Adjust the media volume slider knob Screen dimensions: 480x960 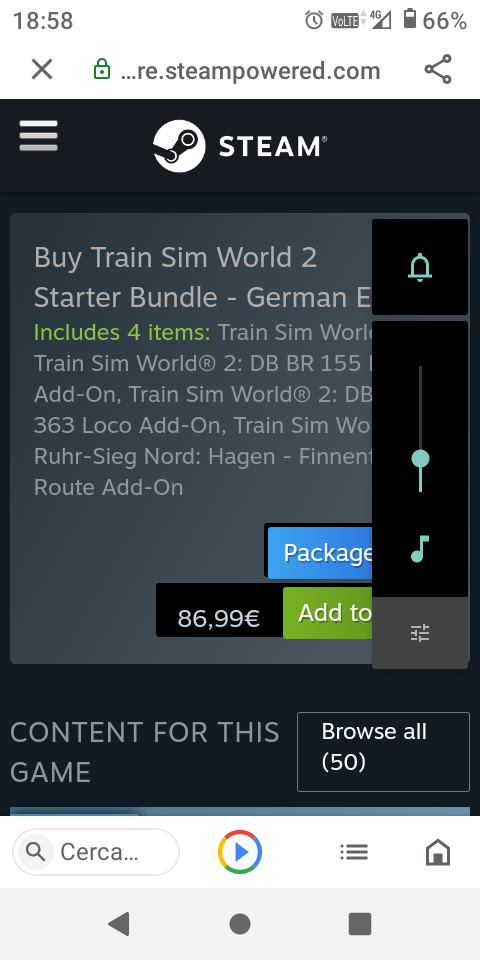[420, 459]
